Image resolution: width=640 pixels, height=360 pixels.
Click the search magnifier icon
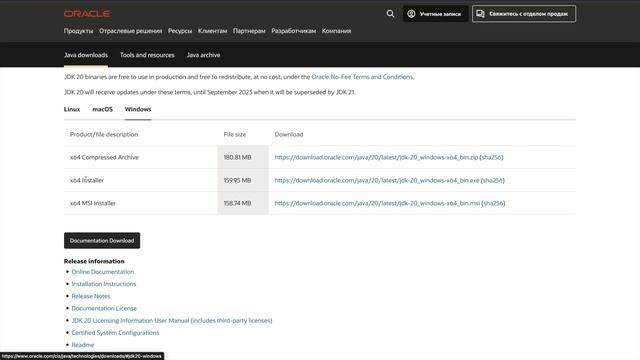(390, 14)
